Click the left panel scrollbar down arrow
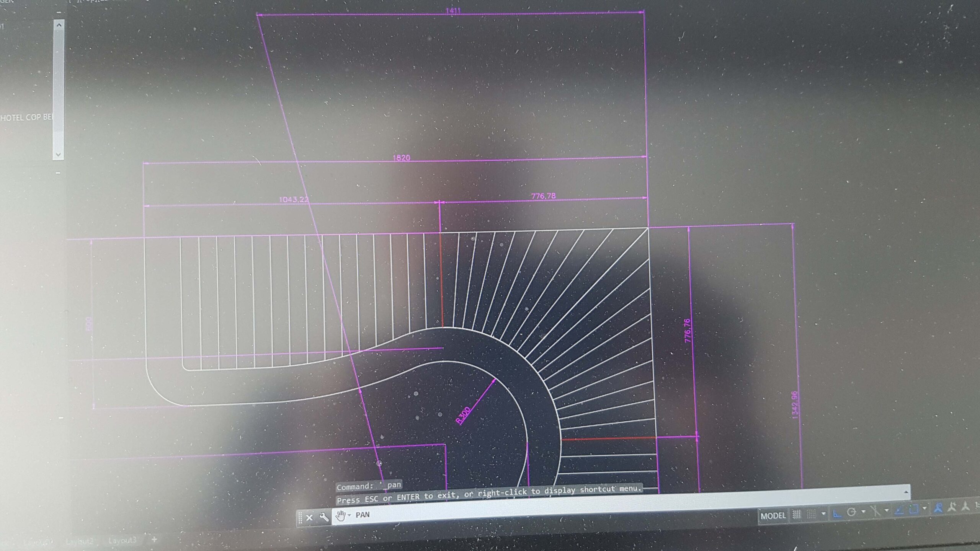Image resolution: width=980 pixels, height=551 pixels. point(58,155)
